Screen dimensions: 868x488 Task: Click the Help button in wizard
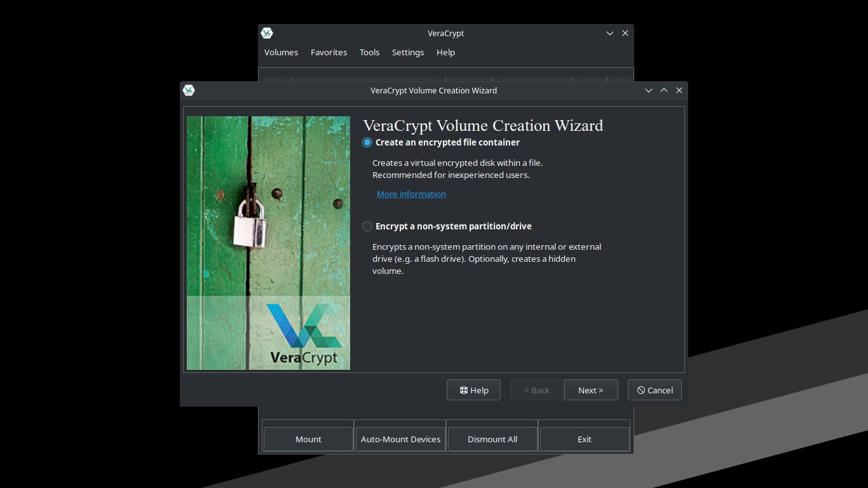coord(473,390)
